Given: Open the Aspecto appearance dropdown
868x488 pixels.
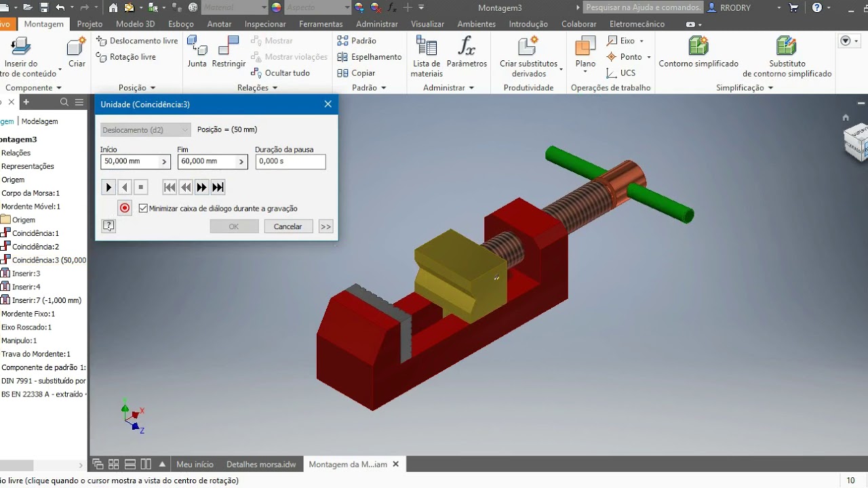Looking at the screenshot, I should 319,7.
